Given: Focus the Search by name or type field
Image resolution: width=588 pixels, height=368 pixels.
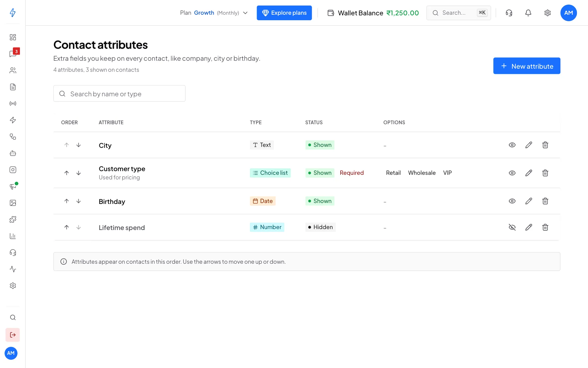Looking at the screenshot, I should [x=119, y=94].
